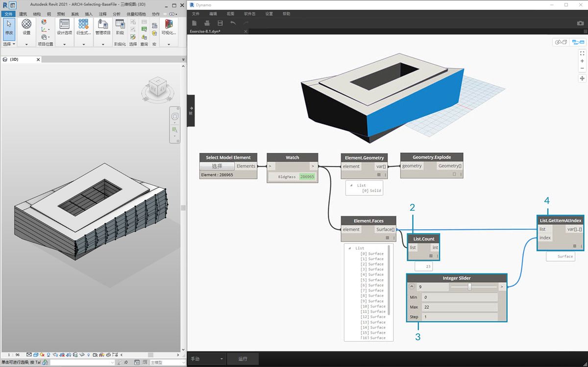The image size is (588, 367).
Task: Export workspace as image with camera icon
Action: tap(580, 23)
